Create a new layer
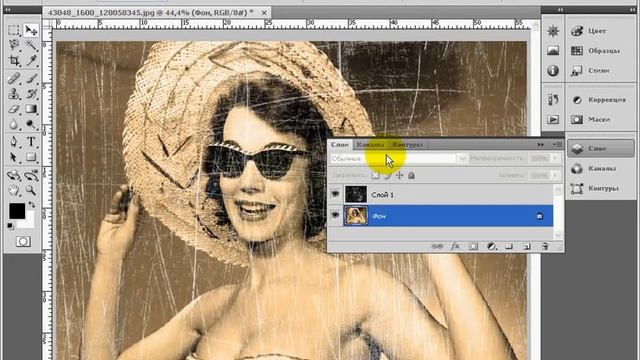The width and height of the screenshot is (640, 360). 527,246
